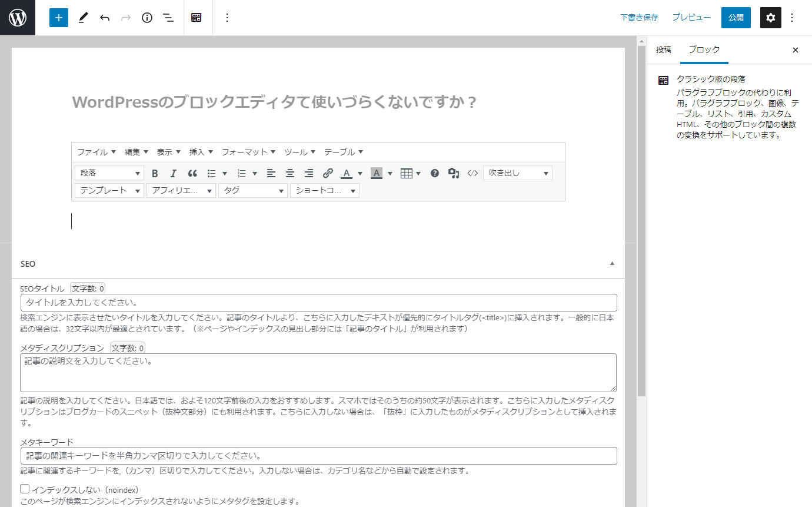Viewport: 812px width, 507px height.
Task: Open the source code view icon
Action: [472, 173]
